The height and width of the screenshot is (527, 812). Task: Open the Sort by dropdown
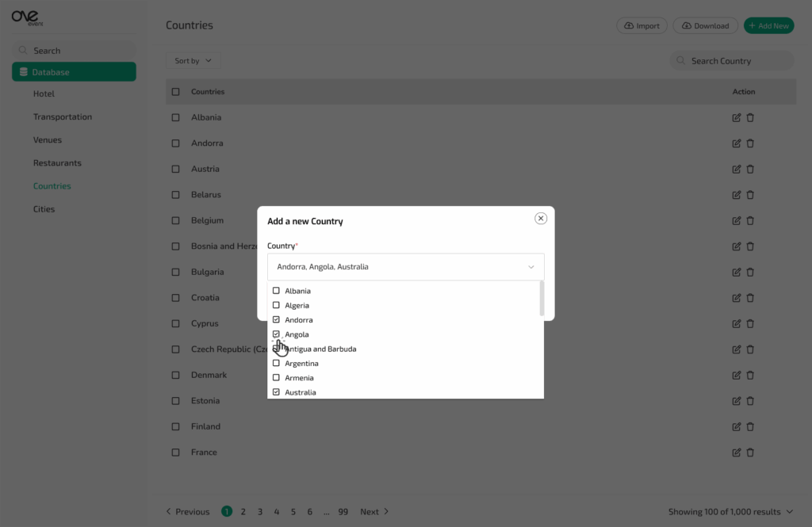193,61
